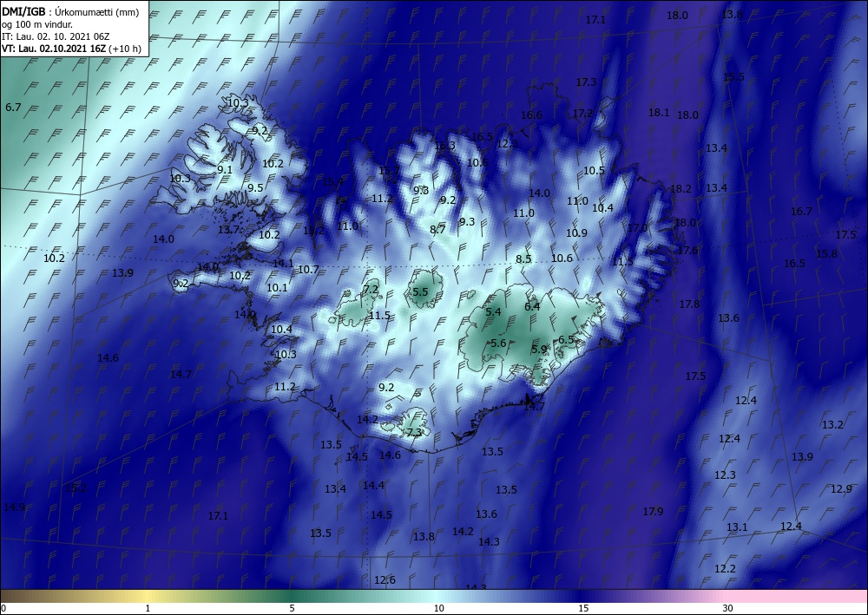Select the 12.2 value label
The width and height of the screenshot is (868, 615).
725,568
